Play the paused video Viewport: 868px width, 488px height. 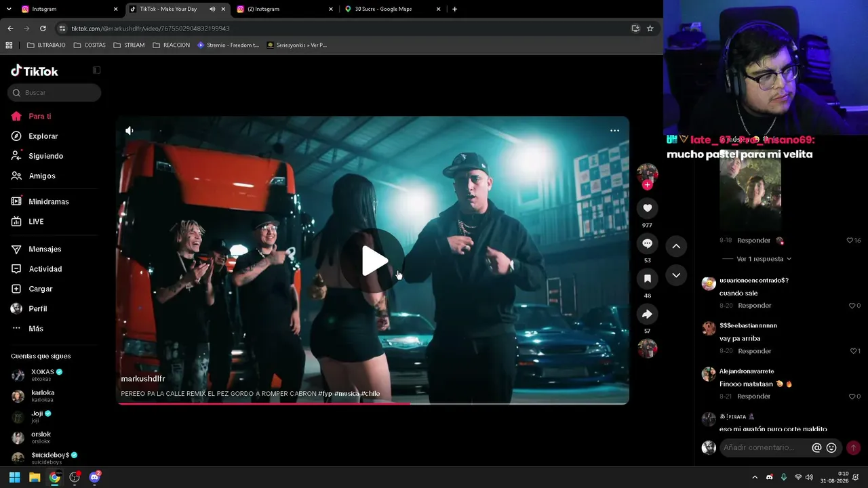pos(374,261)
